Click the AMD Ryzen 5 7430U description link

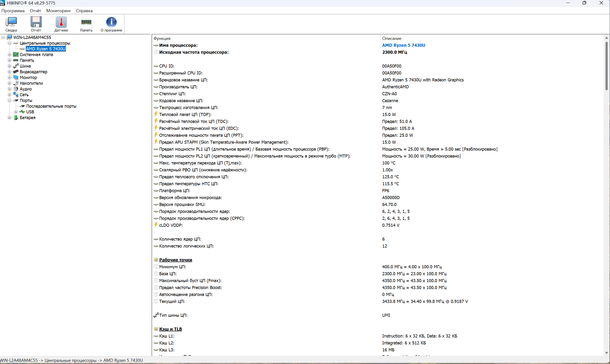click(403, 45)
